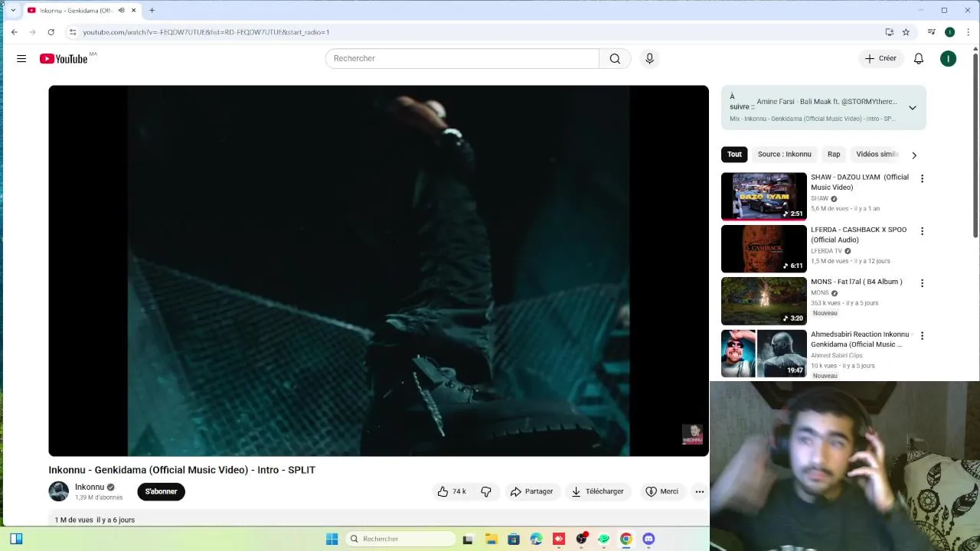Go to the YouTube home logo

(64, 59)
